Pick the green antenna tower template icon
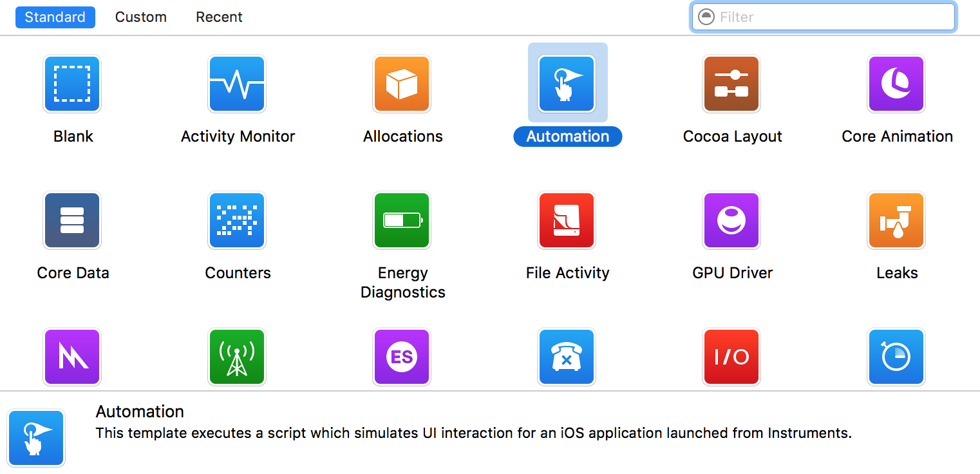This screenshot has width=980, height=474. (237, 357)
